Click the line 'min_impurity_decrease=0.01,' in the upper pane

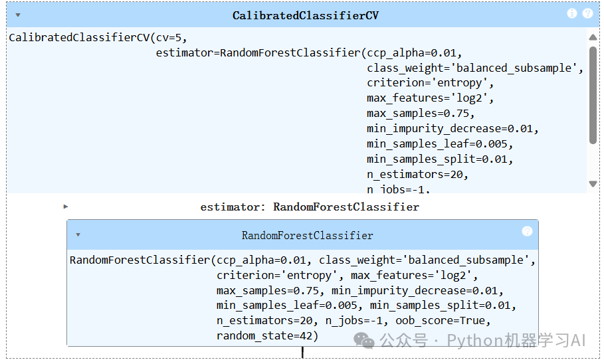tap(453, 129)
